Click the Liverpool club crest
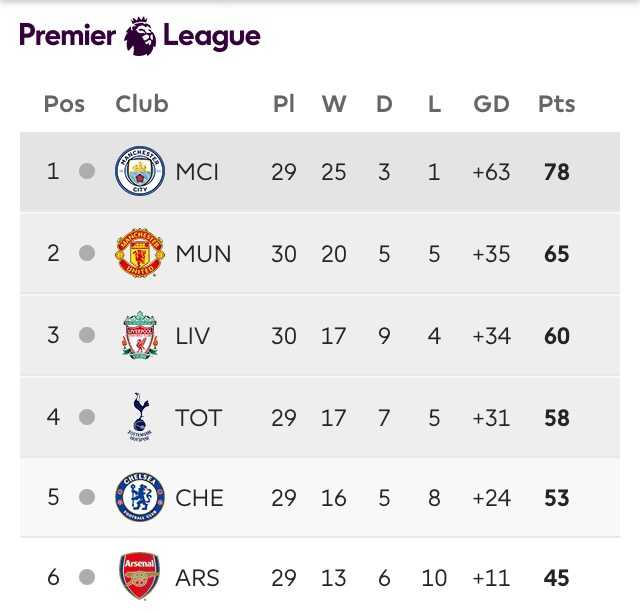The height and width of the screenshot is (612, 640). (x=140, y=335)
